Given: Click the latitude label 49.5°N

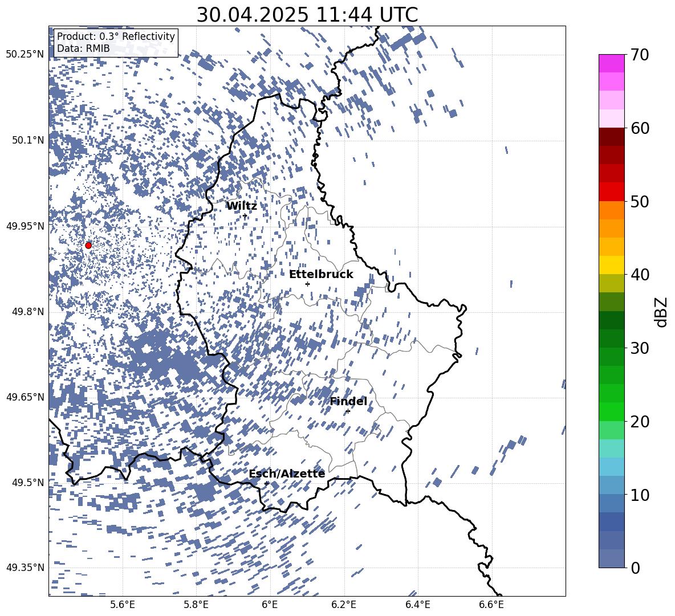Looking at the screenshot, I should click(x=29, y=482).
